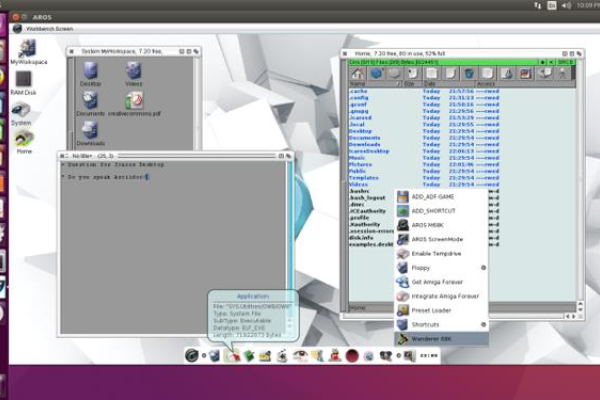
Task: Click the Workbench Screen title icon
Action: tap(17, 29)
